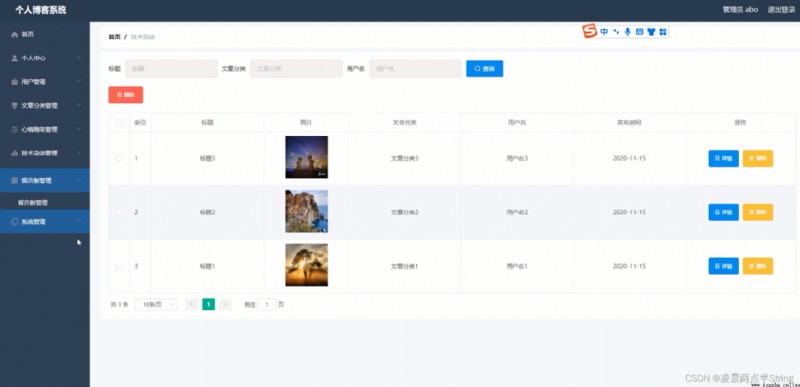Click the green page 1 pagination button
This screenshot has width=800, height=387.
(208, 304)
